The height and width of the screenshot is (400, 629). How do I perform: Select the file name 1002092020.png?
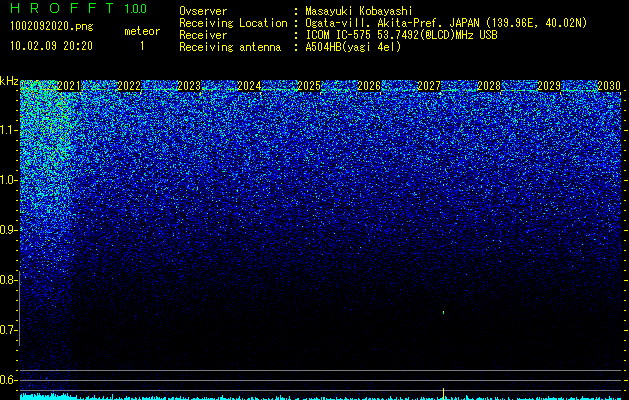click(52, 26)
